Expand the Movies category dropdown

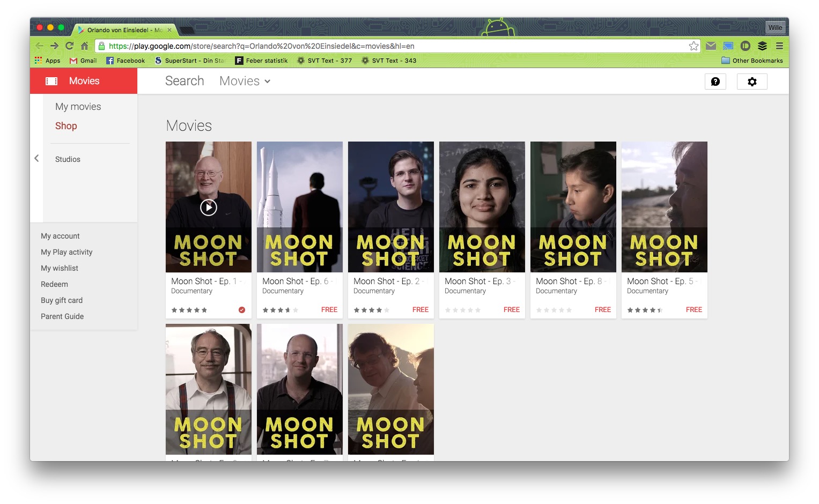pyautogui.click(x=245, y=81)
